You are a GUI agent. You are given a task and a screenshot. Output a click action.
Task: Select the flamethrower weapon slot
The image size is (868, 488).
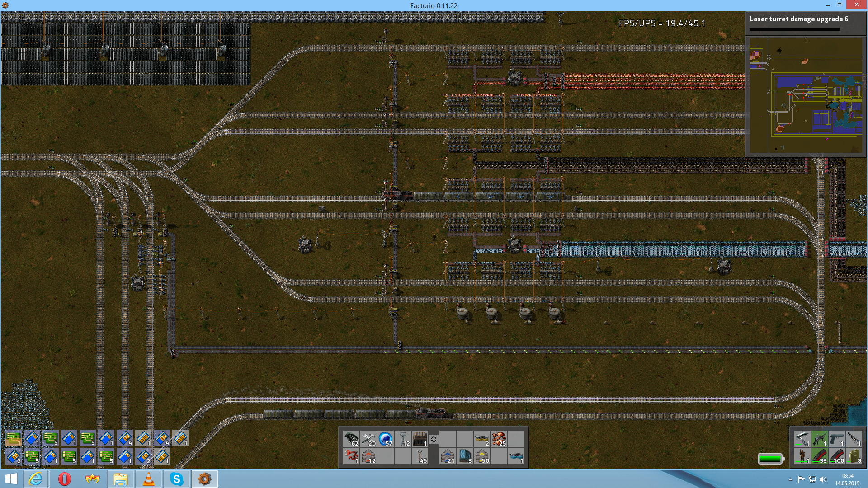[x=854, y=439]
